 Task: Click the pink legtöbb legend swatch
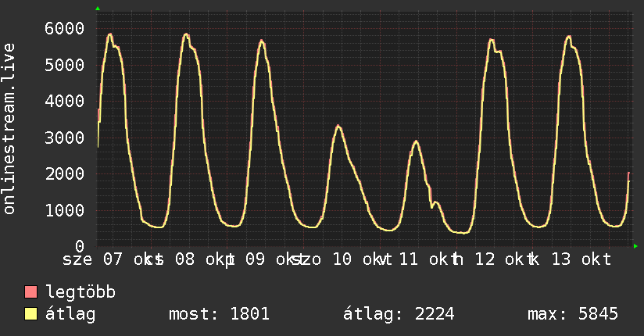tap(30, 291)
